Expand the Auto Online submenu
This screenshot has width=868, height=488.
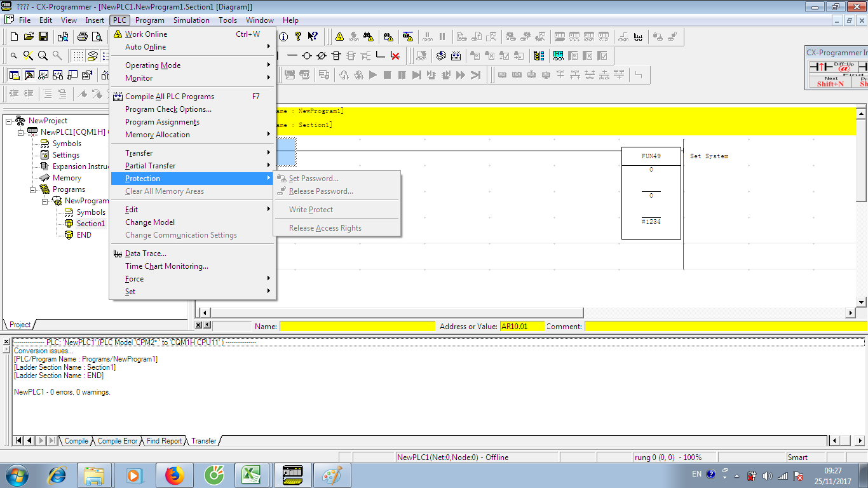[193, 47]
